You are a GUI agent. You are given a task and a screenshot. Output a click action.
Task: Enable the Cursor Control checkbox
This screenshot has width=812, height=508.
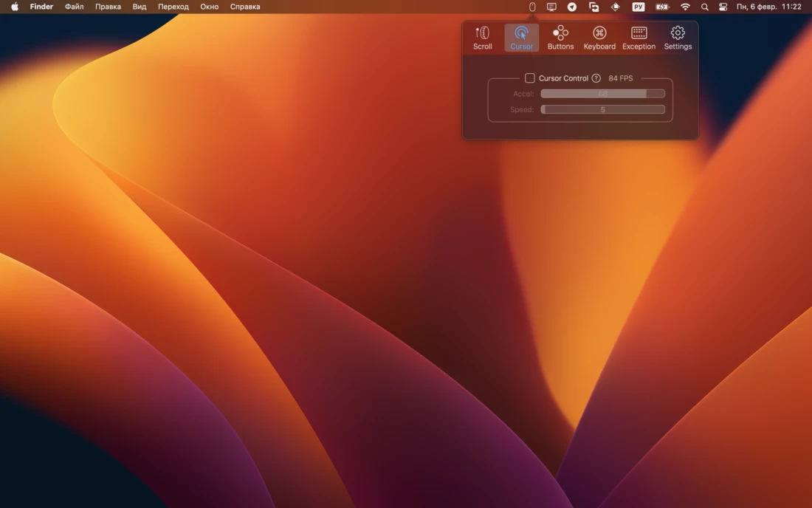(529, 78)
